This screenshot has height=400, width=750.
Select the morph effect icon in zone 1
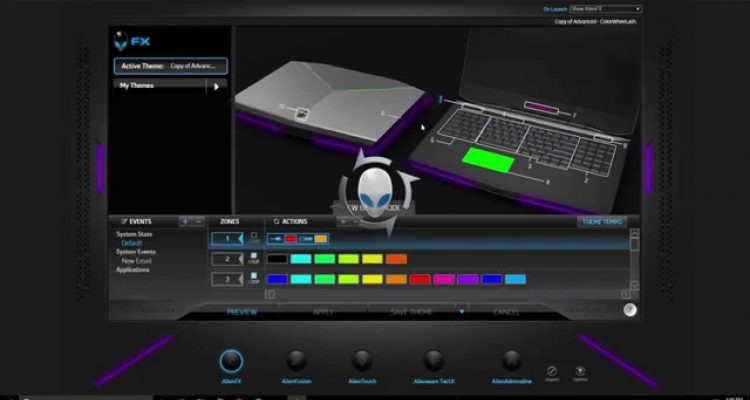(x=275, y=238)
